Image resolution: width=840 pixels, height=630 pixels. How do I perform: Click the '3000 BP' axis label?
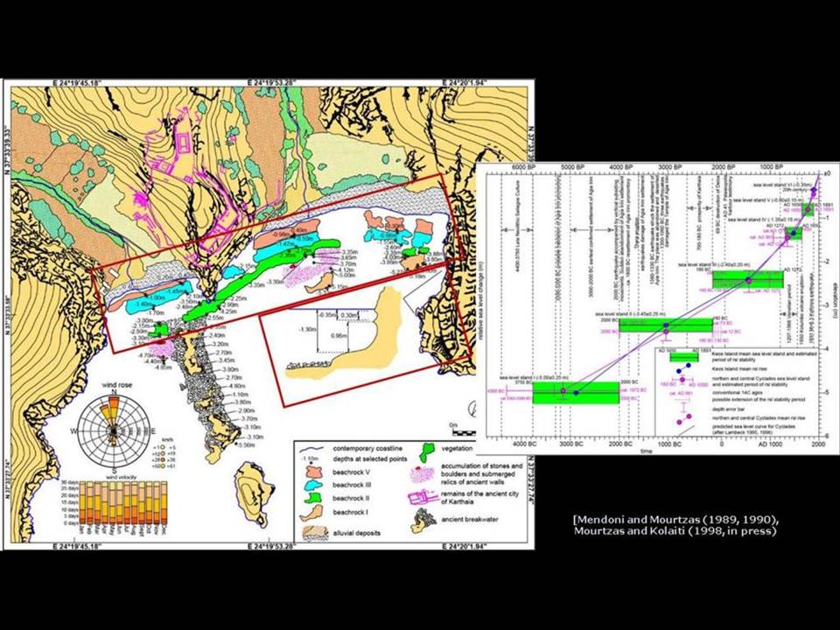pyautogui.click(x=671, y=168)
